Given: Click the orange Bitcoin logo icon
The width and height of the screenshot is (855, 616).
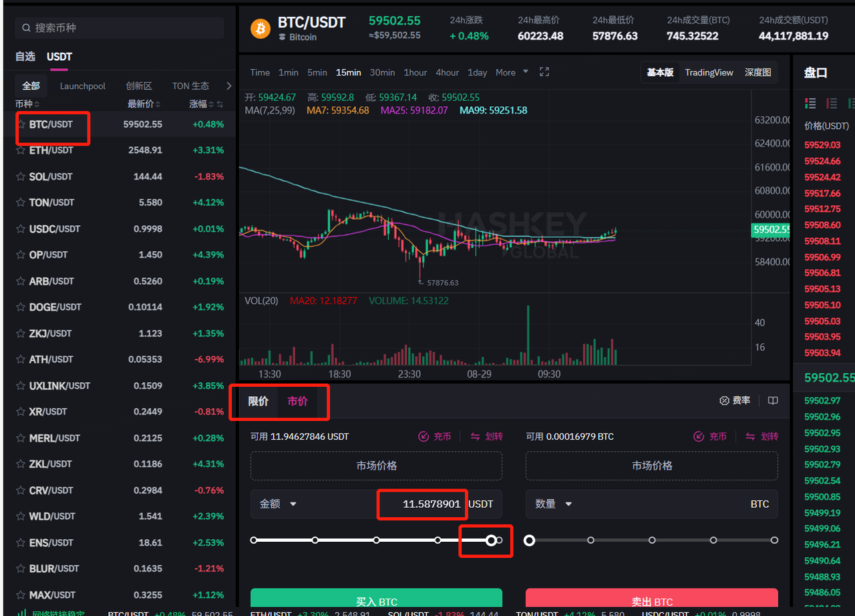Looking at the screenshot, I should point(260,29).
